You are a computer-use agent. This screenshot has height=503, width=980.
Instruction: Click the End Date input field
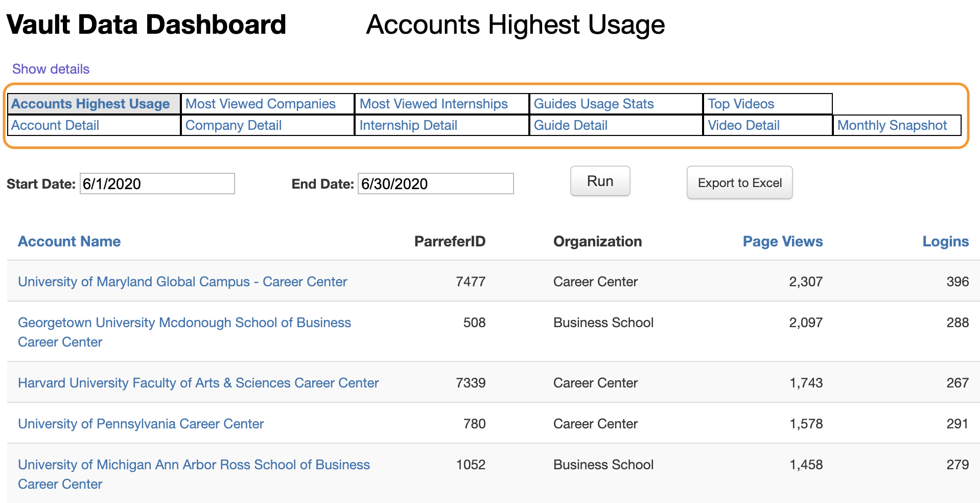pyautogui.click(x=436, y=184)
